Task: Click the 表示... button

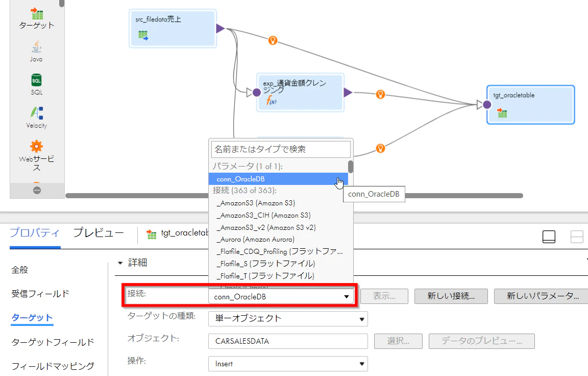Action: [x=384, y=296]
